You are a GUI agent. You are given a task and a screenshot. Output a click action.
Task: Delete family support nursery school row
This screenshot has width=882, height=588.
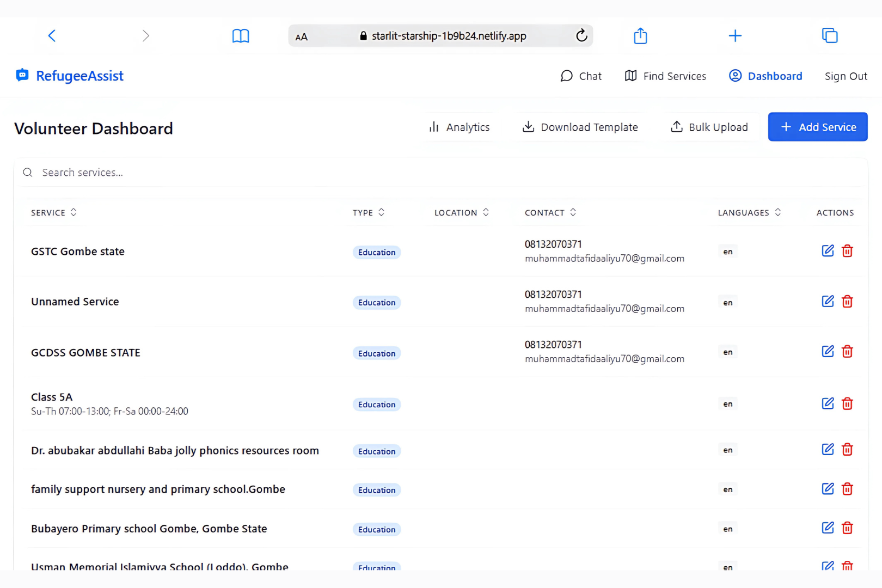click(847, 489)
